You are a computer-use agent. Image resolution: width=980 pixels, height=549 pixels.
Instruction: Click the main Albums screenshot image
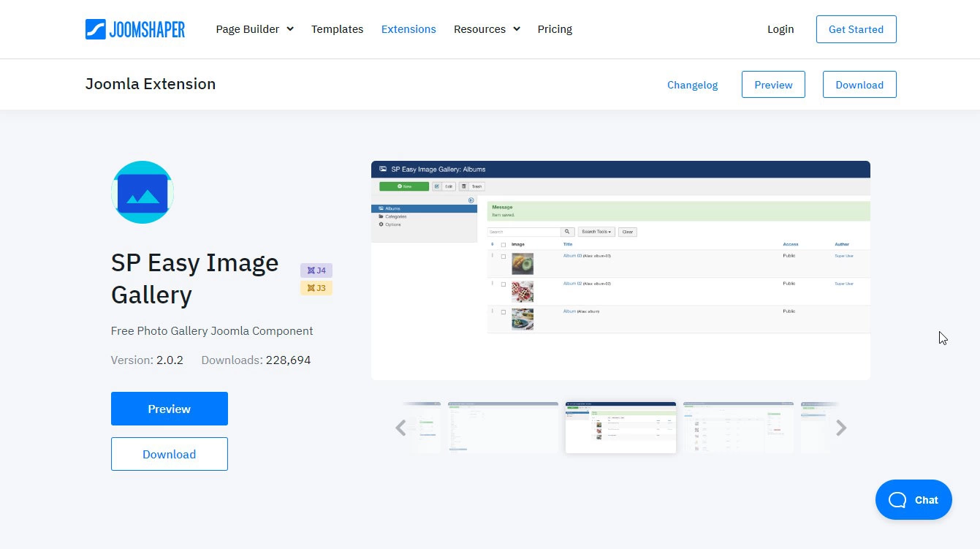(620, 270)
